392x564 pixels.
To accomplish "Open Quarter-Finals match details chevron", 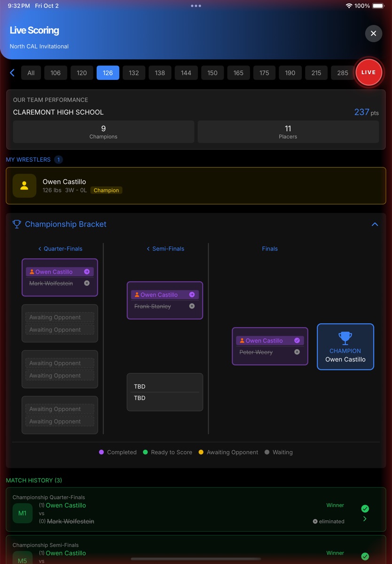I will [365, 519].
